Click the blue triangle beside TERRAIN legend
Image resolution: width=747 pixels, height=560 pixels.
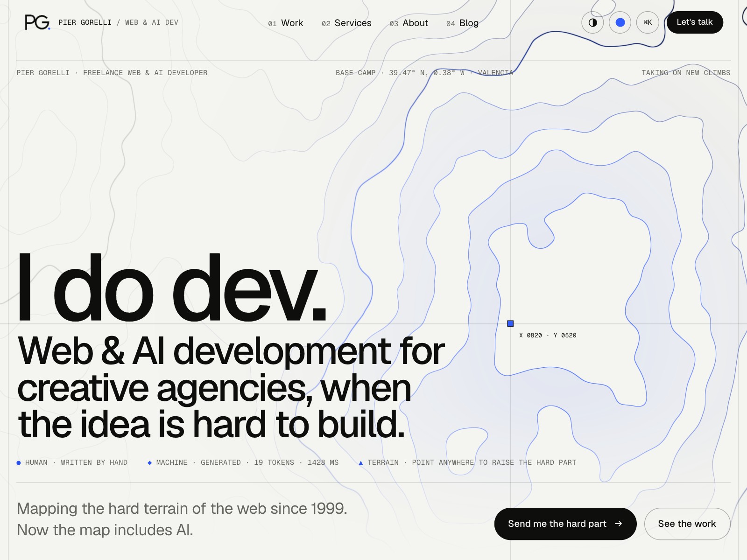pos(360,463)
